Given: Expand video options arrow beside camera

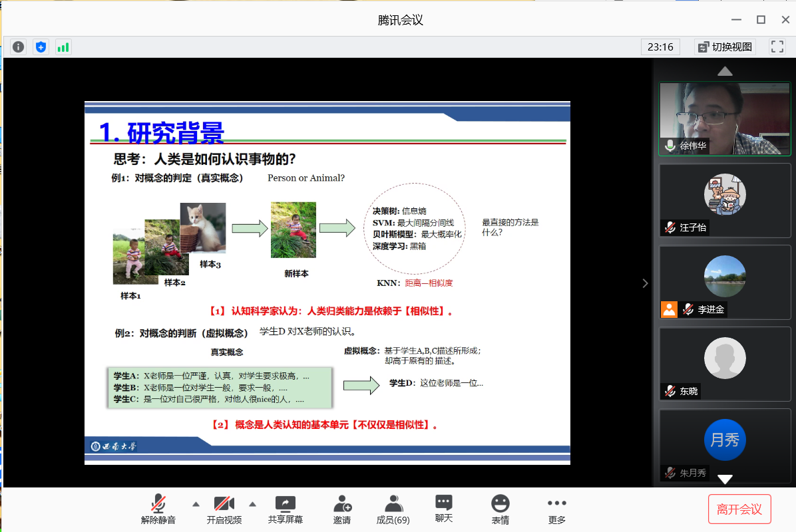Looking at the screenshot, I should coord(252,504).
